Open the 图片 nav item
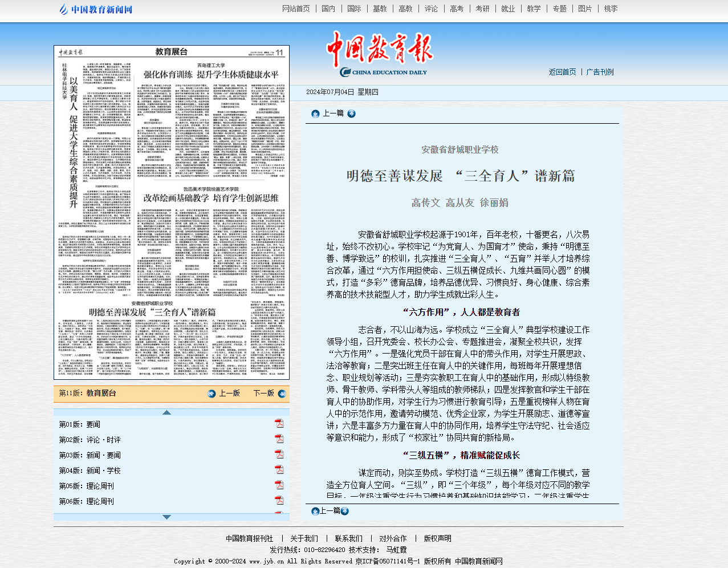The width and height of the screenshot is (728, 568). point(585,9)
